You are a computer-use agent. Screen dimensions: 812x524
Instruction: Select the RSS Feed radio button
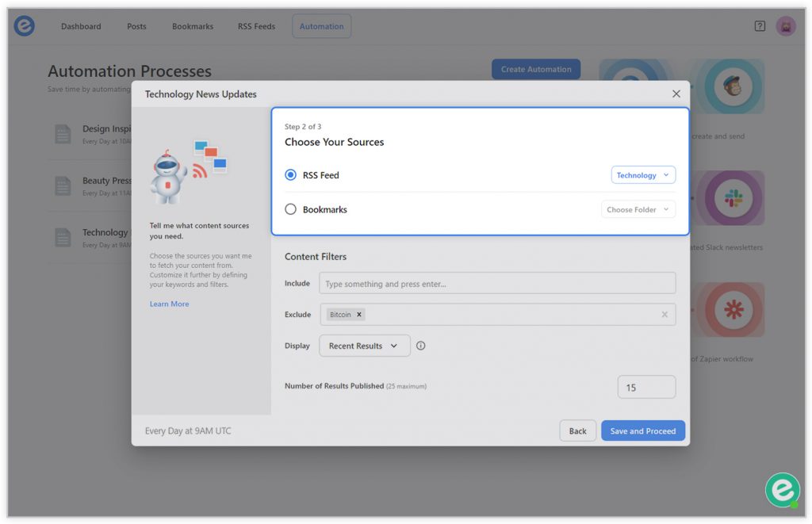(290, 175)
